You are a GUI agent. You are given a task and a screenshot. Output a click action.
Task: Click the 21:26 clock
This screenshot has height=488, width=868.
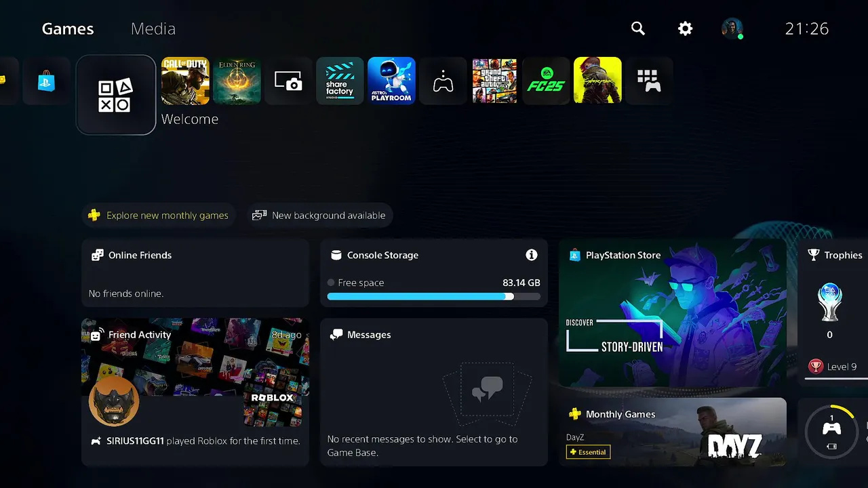point(807,28)
